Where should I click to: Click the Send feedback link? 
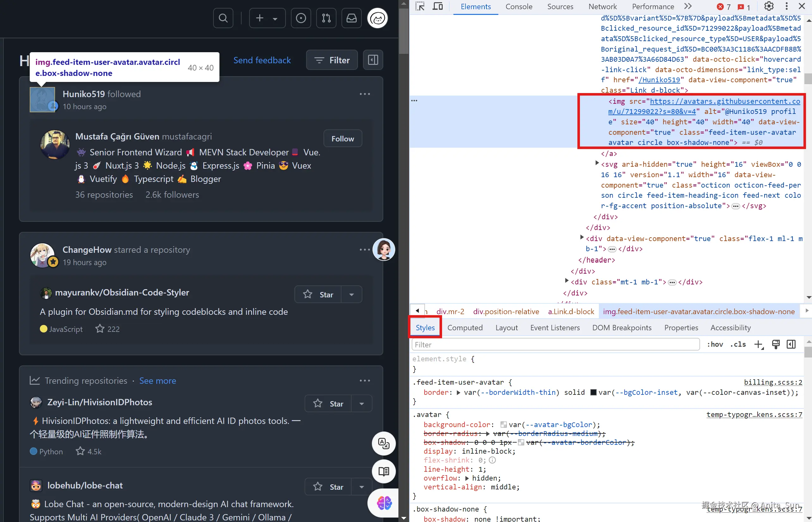click(262, 60)
